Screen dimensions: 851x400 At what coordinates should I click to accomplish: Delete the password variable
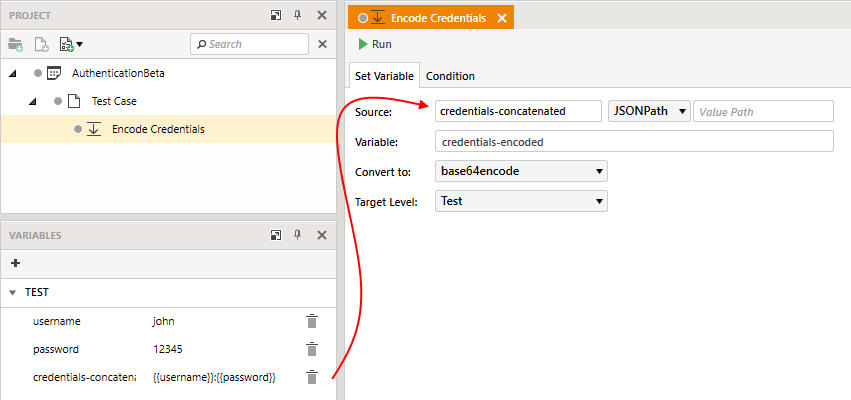click(312, 349)
